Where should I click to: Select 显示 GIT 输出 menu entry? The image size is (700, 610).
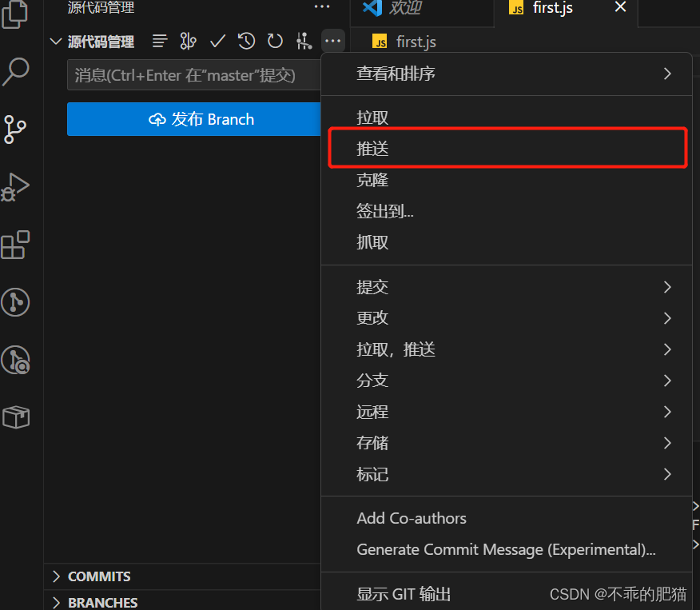point(507,594)
